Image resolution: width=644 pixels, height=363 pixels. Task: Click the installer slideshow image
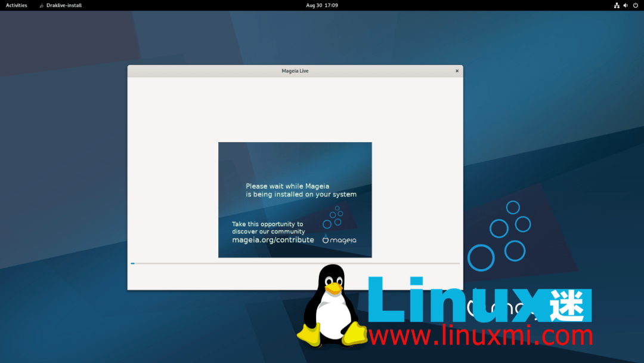coord(295,200)
